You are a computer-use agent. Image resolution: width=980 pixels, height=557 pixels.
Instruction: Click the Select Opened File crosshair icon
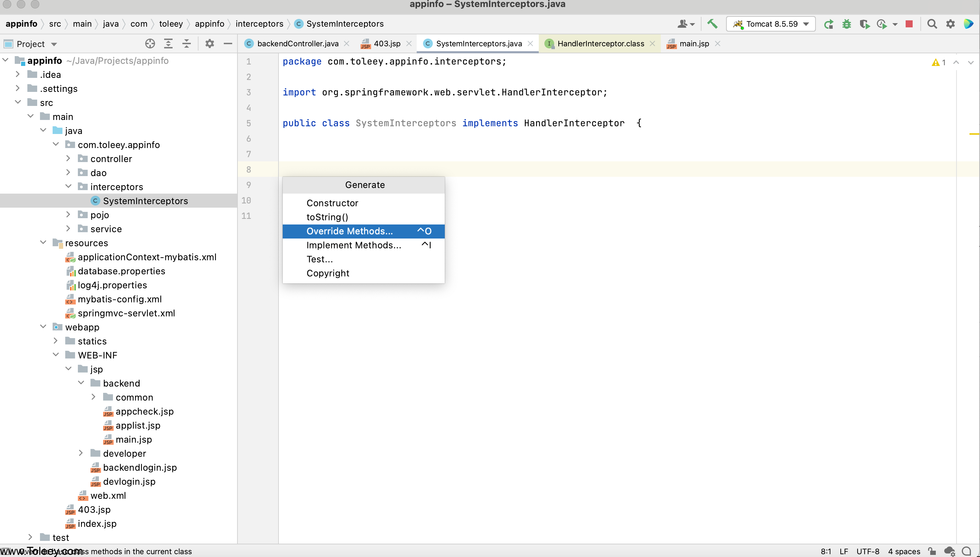[x=150, y=43]
